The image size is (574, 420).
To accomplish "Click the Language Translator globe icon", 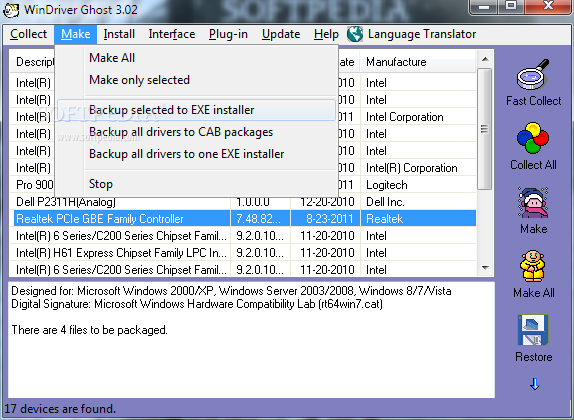I will 355,34.
